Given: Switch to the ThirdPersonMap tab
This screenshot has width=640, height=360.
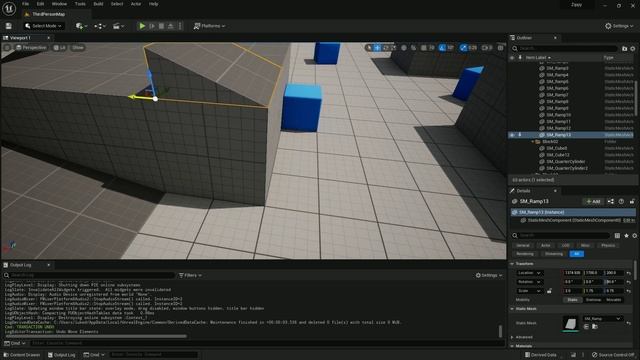Looking at the screenshot, I should (48, 14).
